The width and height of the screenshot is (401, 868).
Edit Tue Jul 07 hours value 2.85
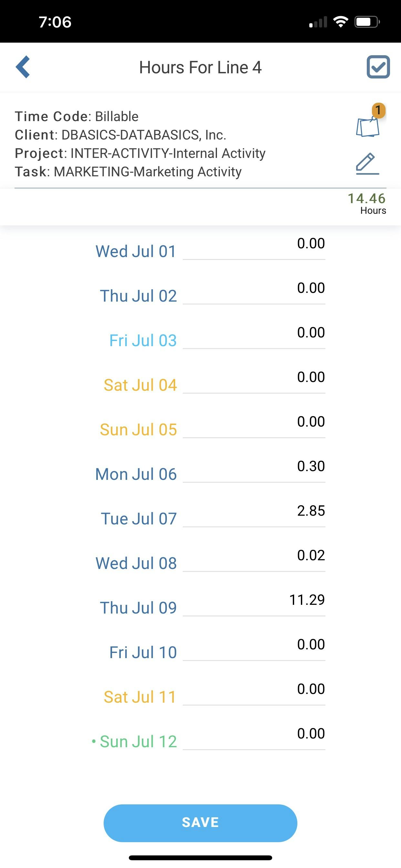[x=254, y=515]
